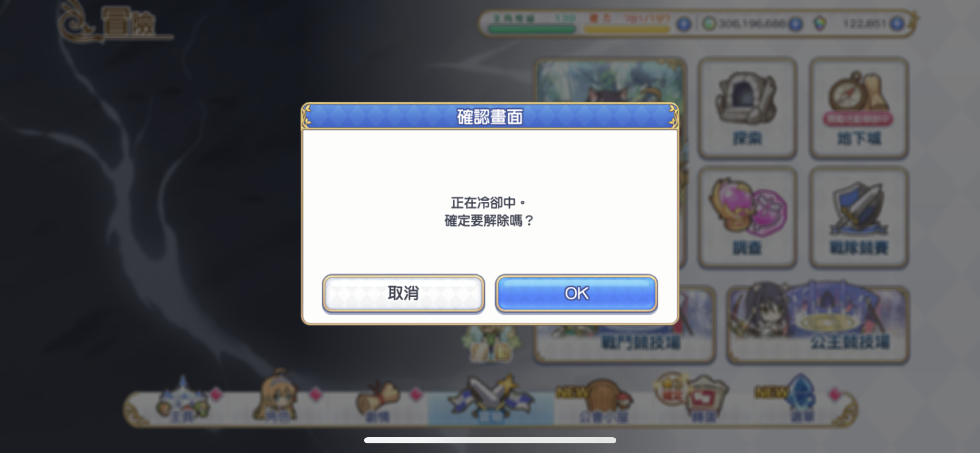Add stamina with the plus icon
This screenshot has width=980, height=453.
click(x=684, y=24)
